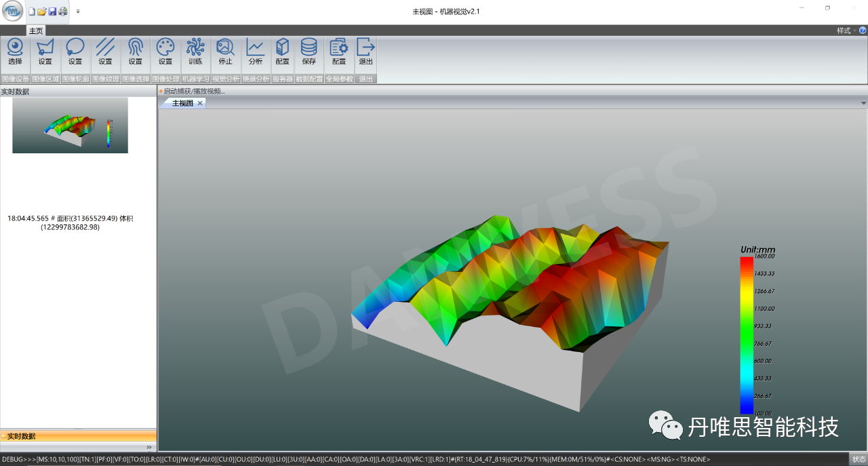
Task: Click the 实时数据 panel title bar
Action: [x=78, y=92]
